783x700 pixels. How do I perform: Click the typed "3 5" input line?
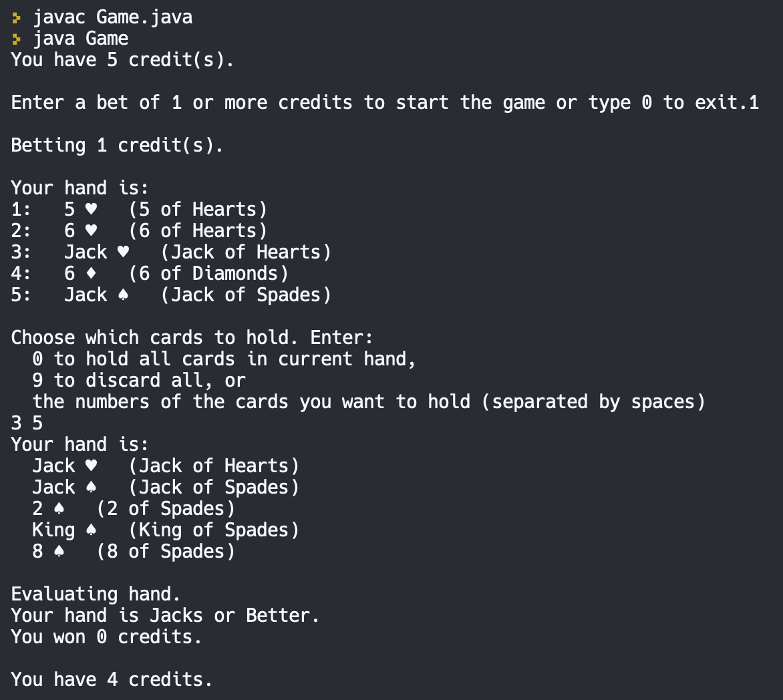[x=27, y=423]
